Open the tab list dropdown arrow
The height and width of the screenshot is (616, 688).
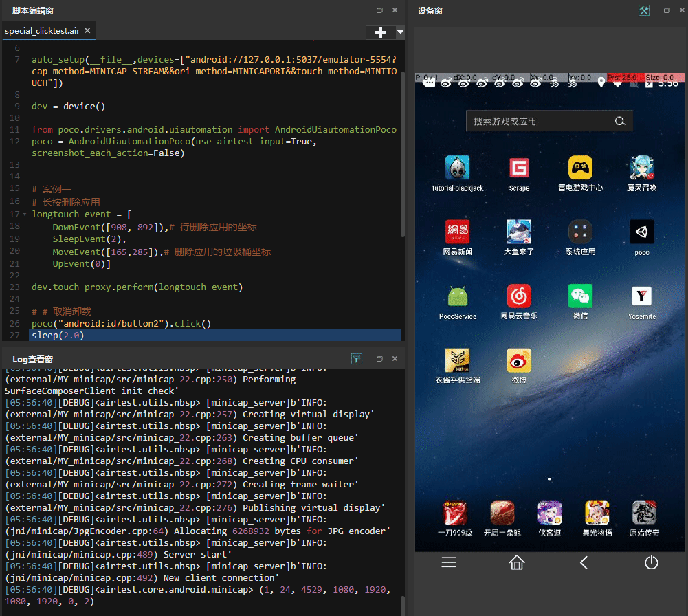(400, 32)
